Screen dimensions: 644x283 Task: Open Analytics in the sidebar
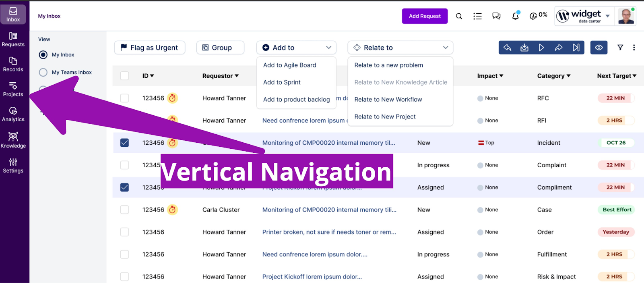(x=13, y=114)
